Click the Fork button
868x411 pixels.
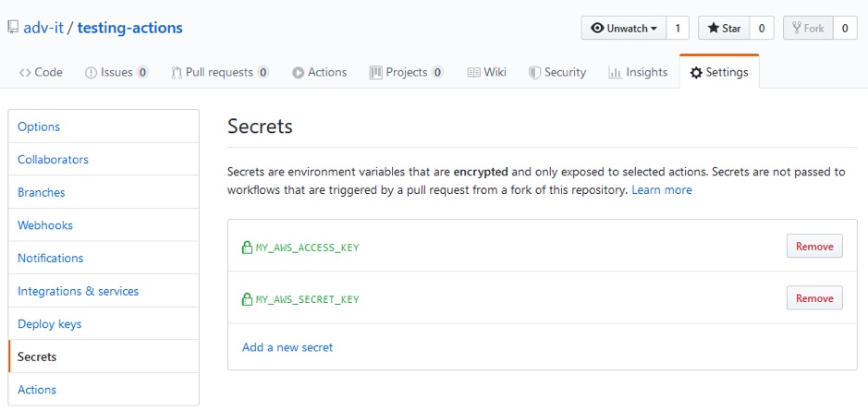tap(806, 29)
